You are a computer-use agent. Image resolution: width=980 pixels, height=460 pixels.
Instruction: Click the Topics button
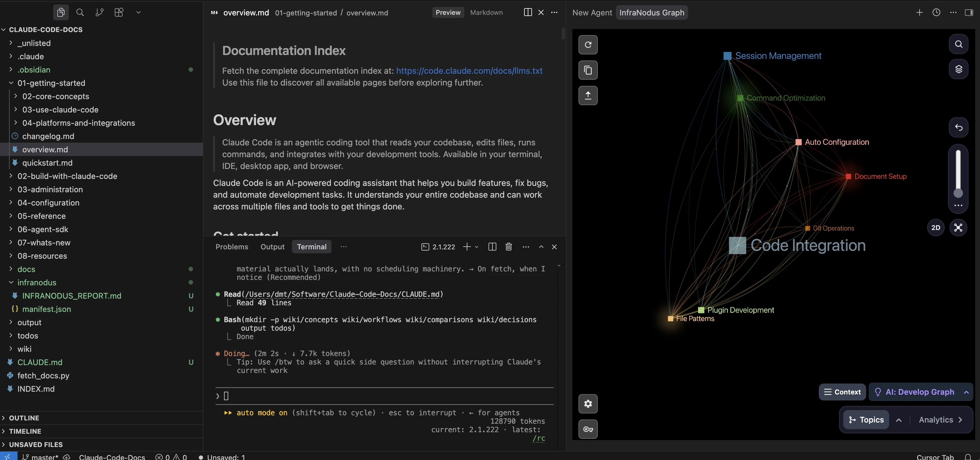866,420
